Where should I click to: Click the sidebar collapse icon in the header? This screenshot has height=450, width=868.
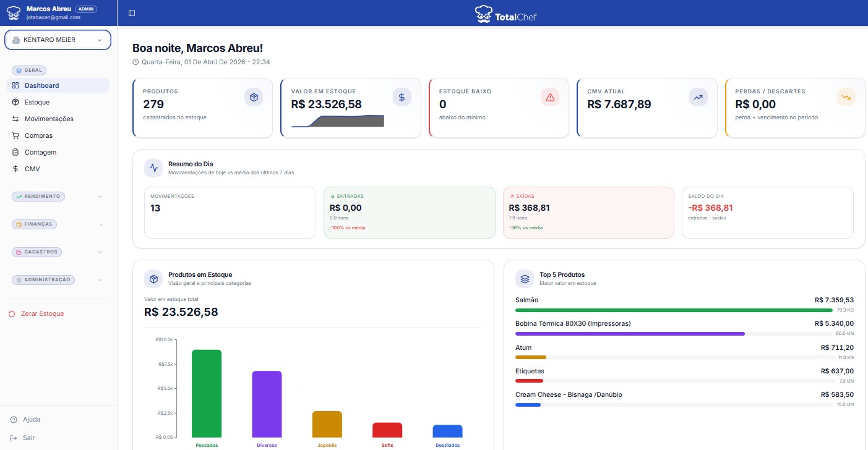coord(131,12)
